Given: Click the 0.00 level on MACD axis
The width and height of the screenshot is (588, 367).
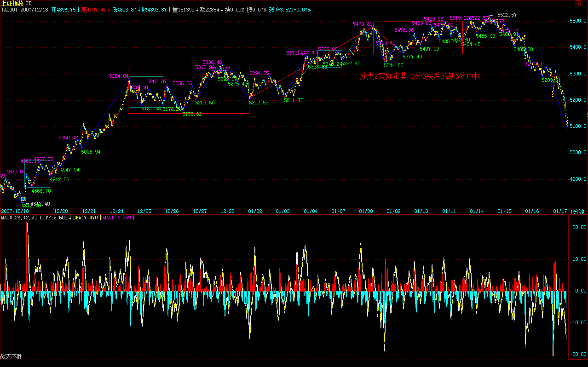Looking at the screenshot, I should point(578,291).
